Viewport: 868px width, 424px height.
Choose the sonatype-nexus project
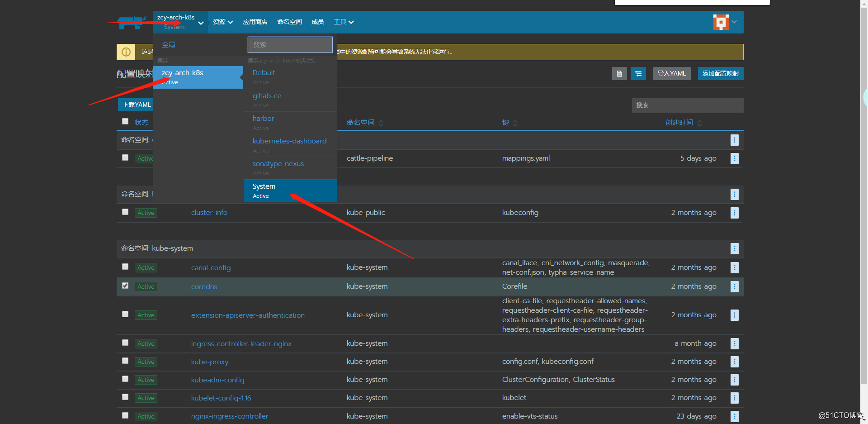(290, 168)
